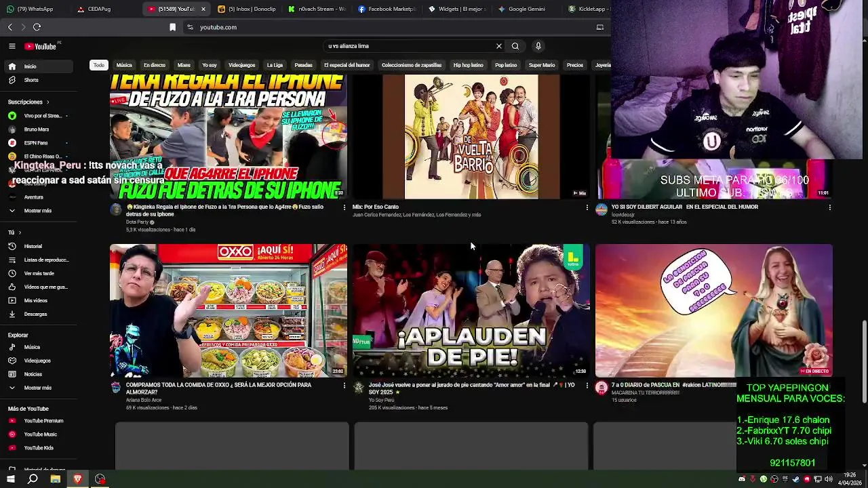Image resolution: width=868 pixels, height=488 pixels.
Task: Click the bookmark icon beside address bar
Action: click(x=172, y=27)
